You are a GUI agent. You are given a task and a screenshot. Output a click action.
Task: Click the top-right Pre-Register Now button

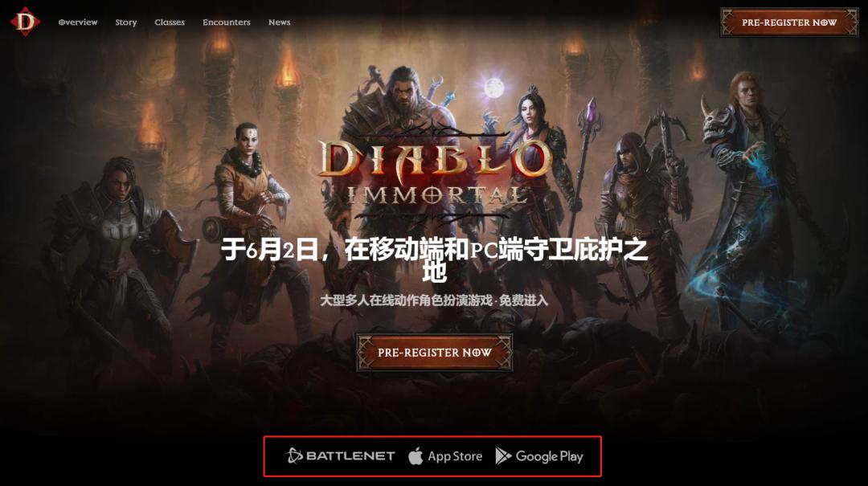point(789,22)
